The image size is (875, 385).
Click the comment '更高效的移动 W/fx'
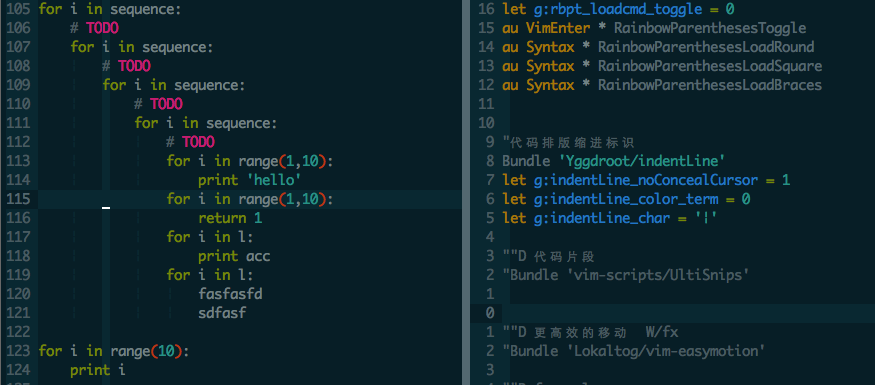click(x=606, y=332)
